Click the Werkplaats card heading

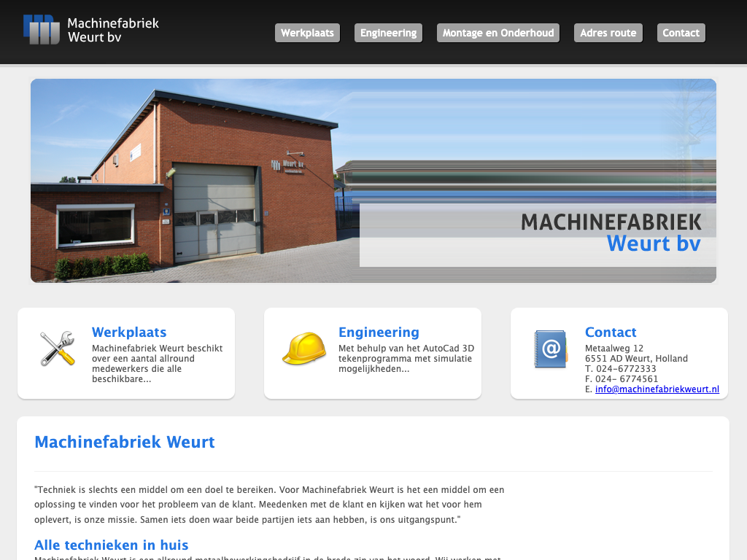[129, 332]
